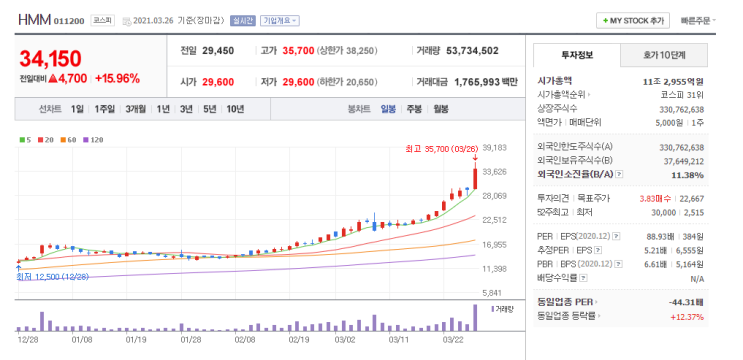Select the 월봉 monthly candle chart
The height and width of the screenshot is (360, 743).
point(441,109)
